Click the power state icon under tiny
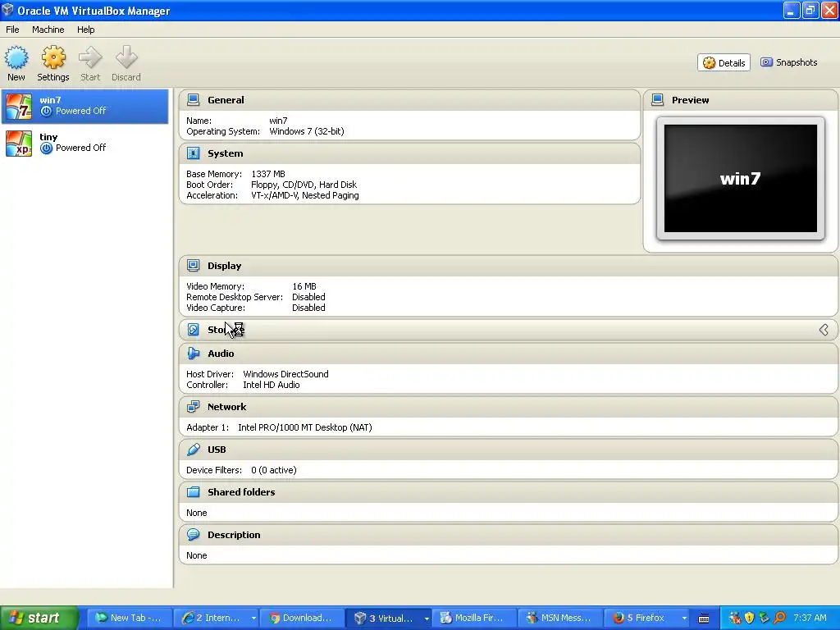The height and width of the screenshot is (630, 840). click(x=46, y=148)
